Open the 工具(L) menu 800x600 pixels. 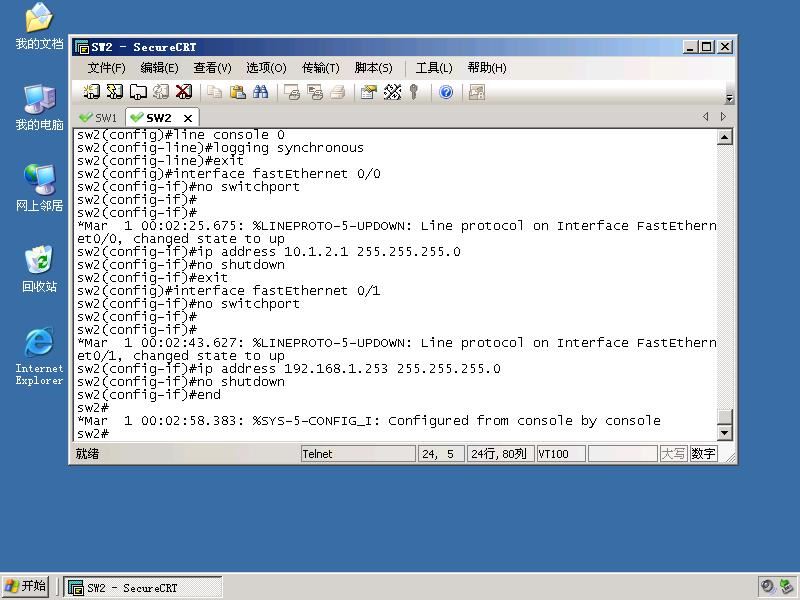point(434,68)
